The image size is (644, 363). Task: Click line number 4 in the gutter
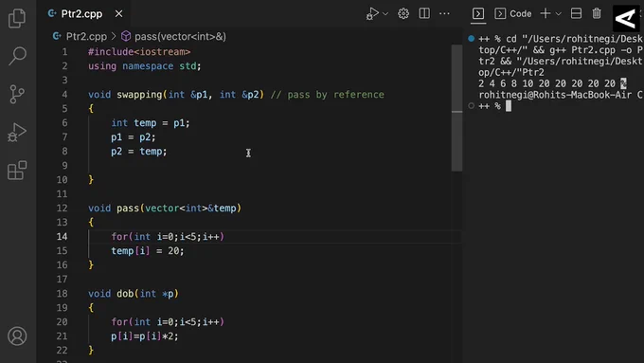pos(65,95)
